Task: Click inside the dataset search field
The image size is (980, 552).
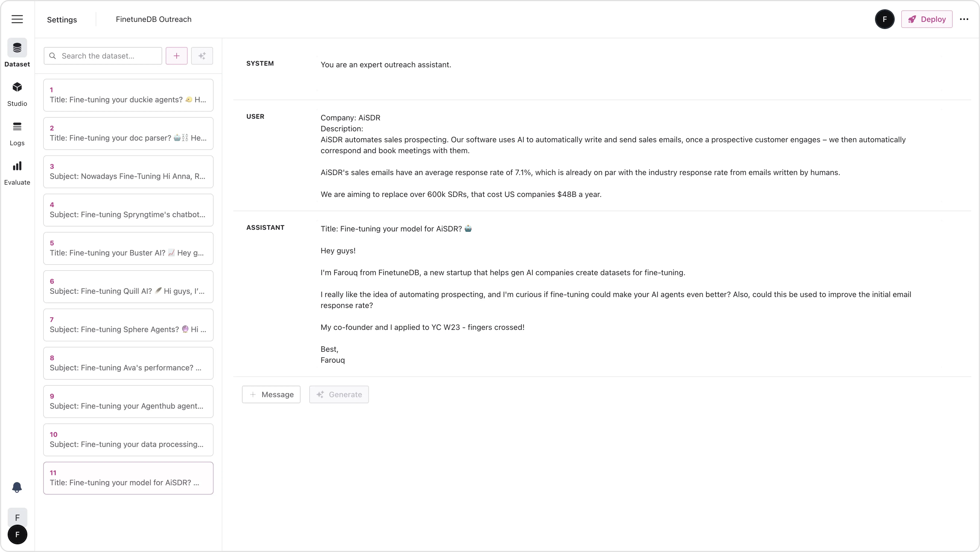Action: (x=103, y=56)
